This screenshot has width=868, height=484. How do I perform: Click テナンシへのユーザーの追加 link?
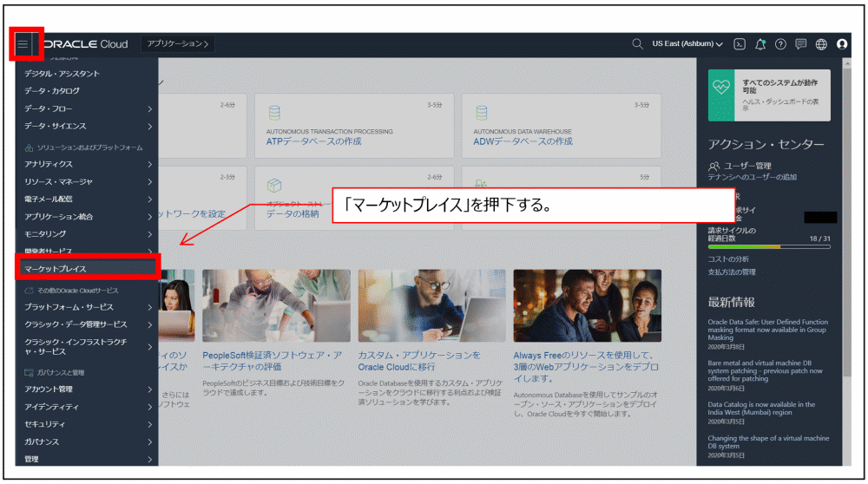point(752,178)
